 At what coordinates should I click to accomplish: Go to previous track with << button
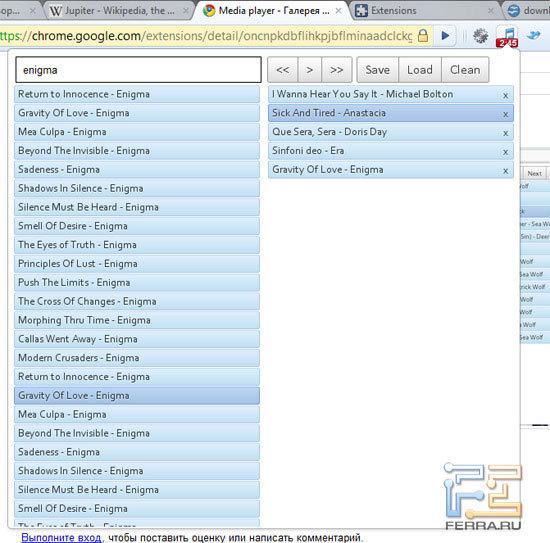tap(283, 70)
